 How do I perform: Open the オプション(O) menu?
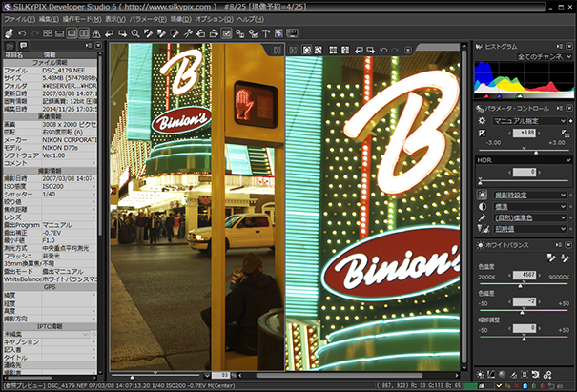point(215,19)
